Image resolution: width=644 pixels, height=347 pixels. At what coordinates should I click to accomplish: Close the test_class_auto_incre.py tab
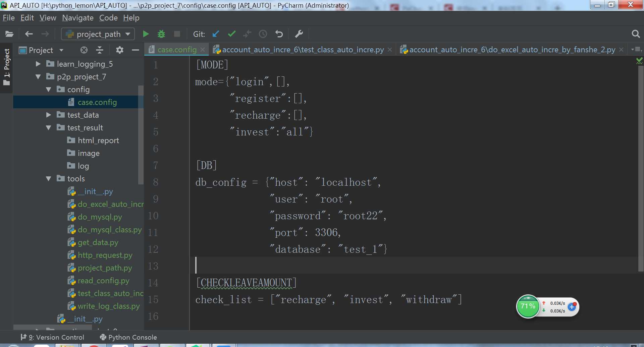(390, 50)
